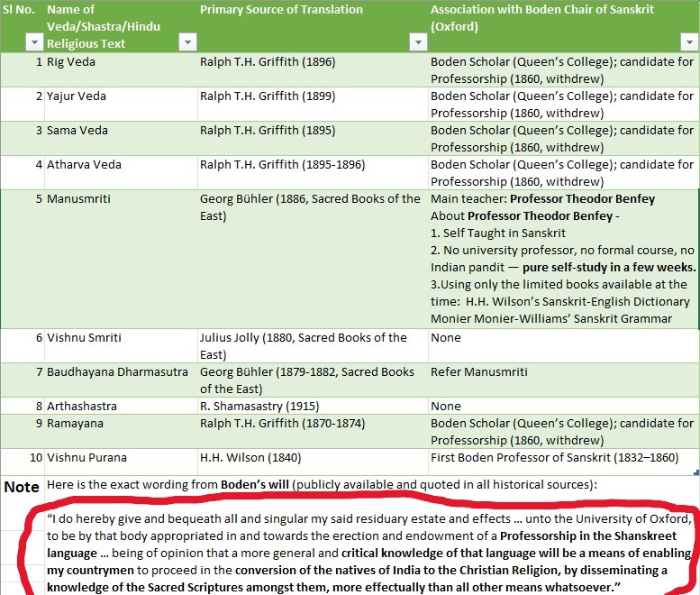The width and height of the screenshot is (700, 595).
Task: Select the Professor Theodor Benfey description cell
Action: pos(563,259)
